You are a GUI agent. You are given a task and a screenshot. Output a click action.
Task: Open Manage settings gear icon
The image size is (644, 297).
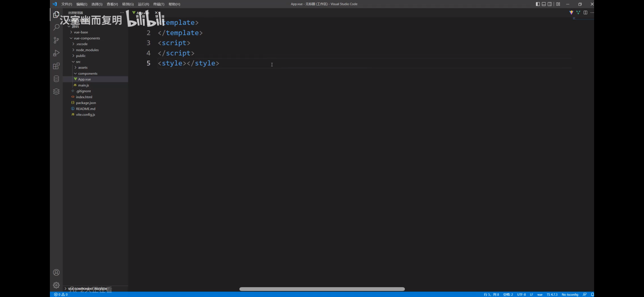pyautogui.click(x=56, y=285)
